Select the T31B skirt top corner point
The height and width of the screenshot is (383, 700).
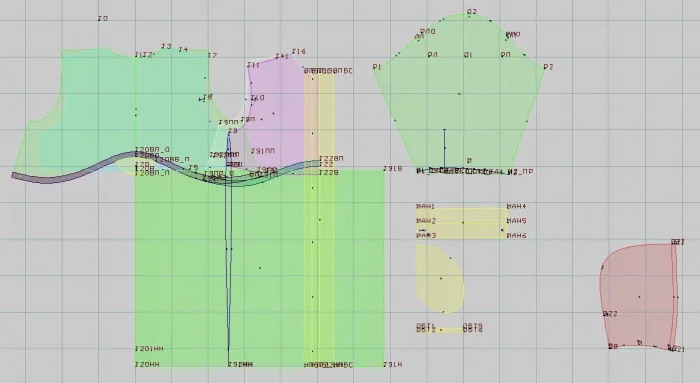click(x=393, y=169)
